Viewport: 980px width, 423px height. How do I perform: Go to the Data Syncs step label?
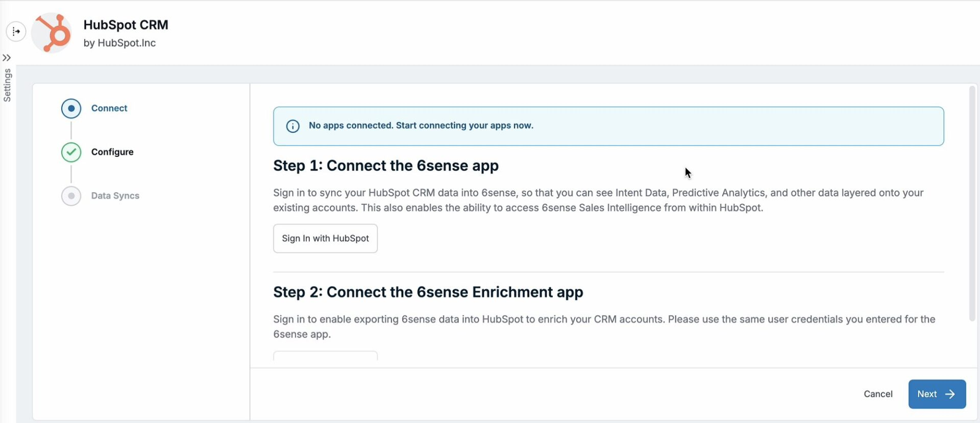point(115,196)
